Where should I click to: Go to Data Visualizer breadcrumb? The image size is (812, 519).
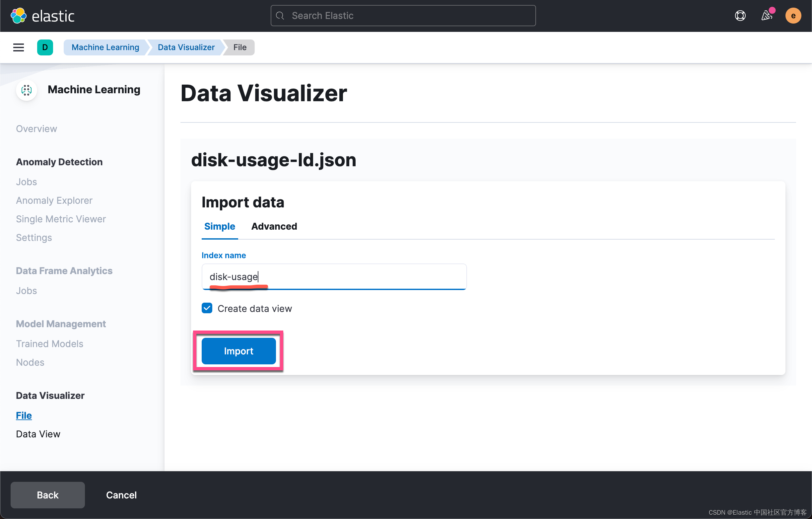pyautogui.click(x=186, y=47)
